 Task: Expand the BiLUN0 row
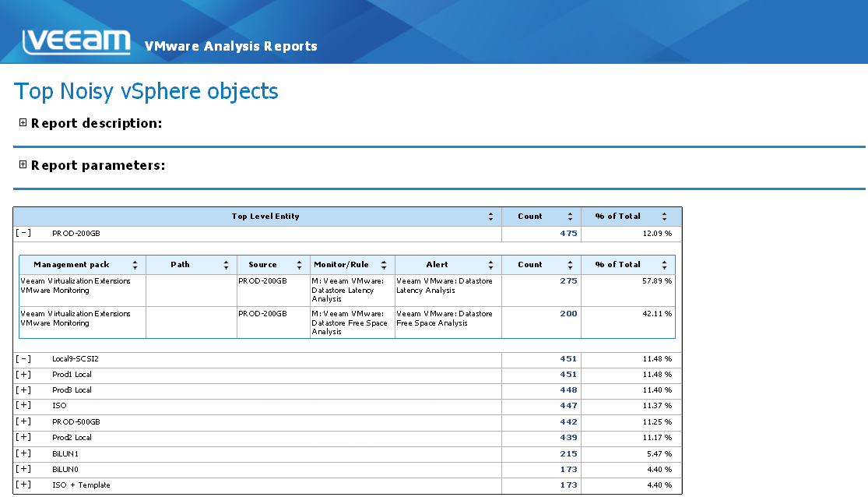[23, 469]
